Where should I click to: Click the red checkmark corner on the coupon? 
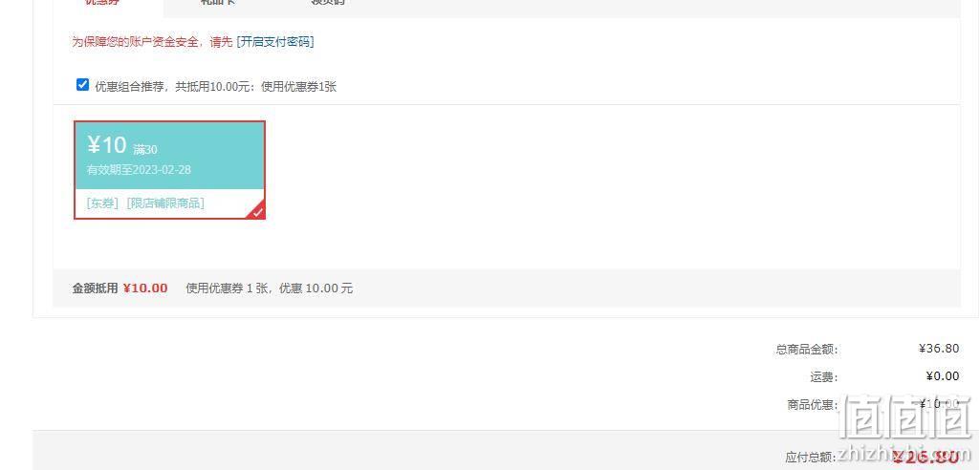pos(259,213)
